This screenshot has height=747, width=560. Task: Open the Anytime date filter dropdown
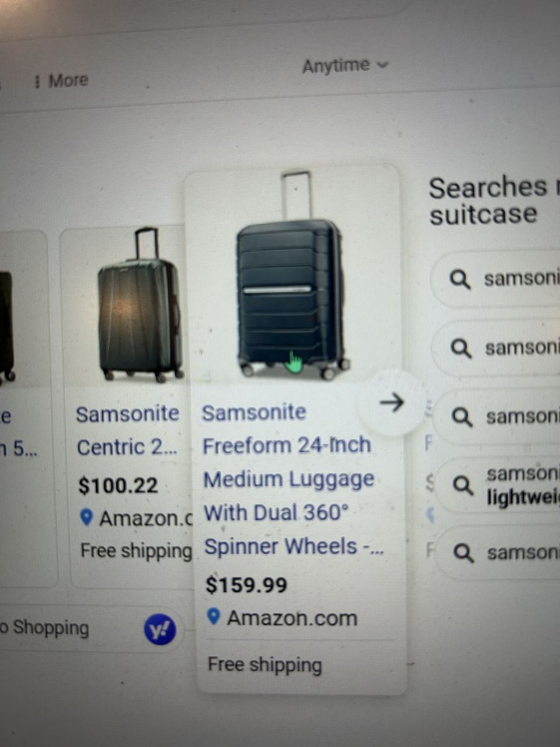click(x=345, y=66)
